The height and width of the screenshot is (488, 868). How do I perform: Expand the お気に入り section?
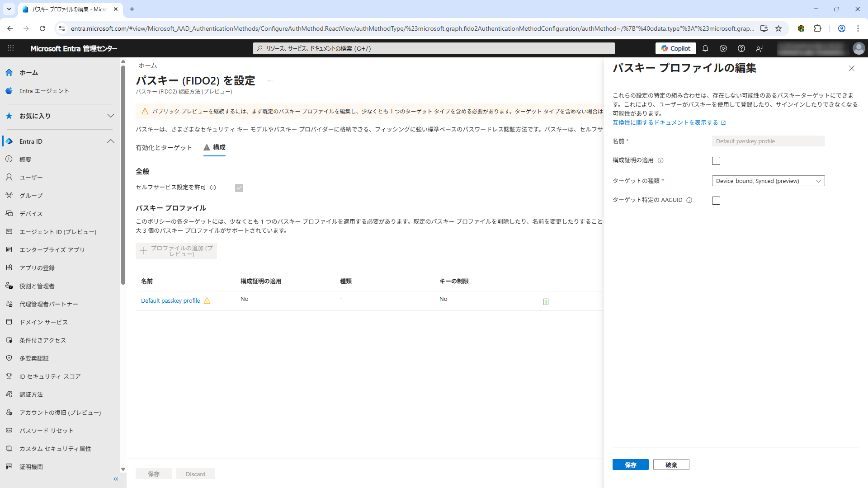tap(110, 116)
